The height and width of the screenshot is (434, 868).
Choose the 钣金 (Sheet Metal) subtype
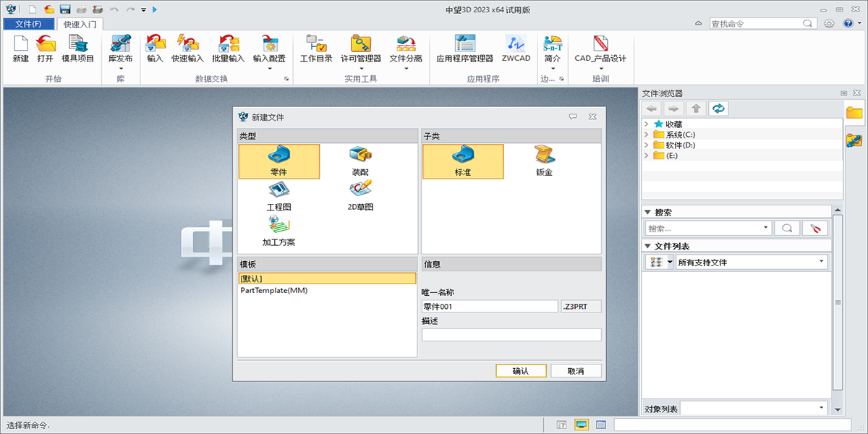click(x=543, y=161)
